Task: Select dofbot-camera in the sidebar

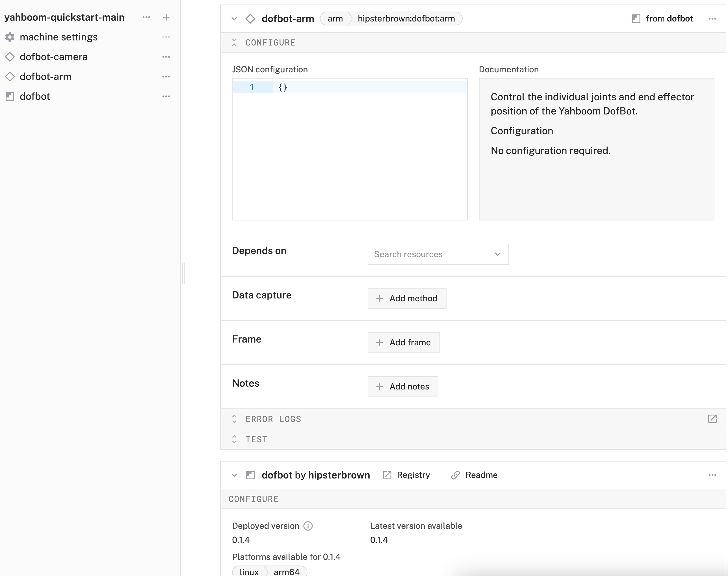Action: tap(54, 57)
